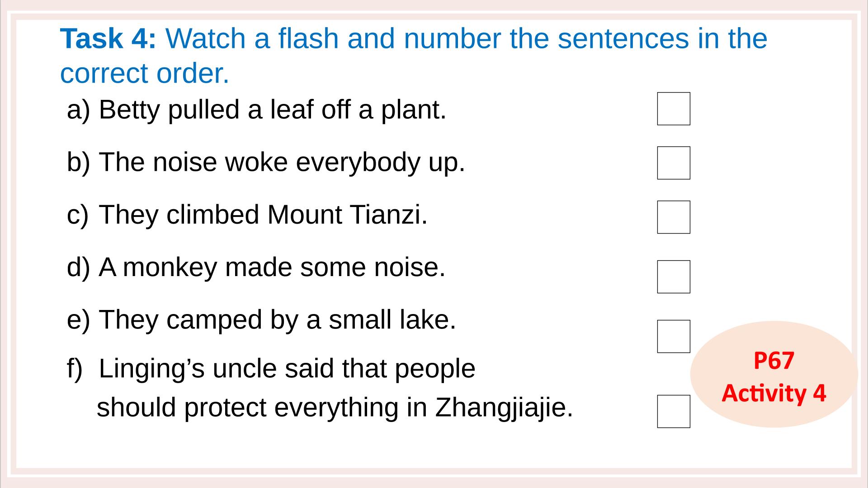Tick the box for 'A monkey made some noise'
Image resolution: width=868 pixels, height=488 pixels.
[x=674, y=277]
